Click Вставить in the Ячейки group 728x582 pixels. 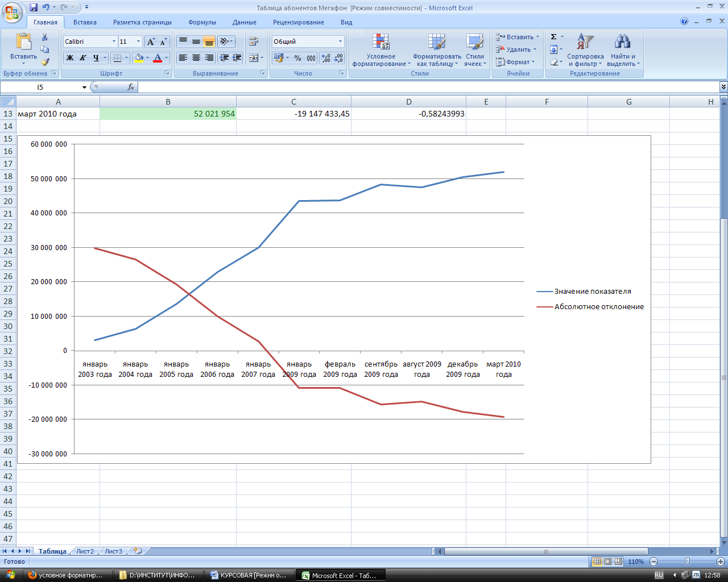(518, 37)
